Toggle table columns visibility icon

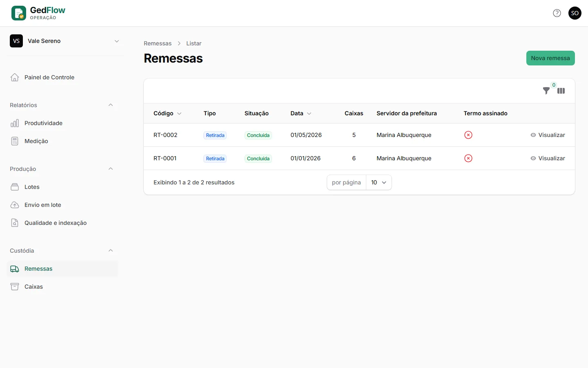coord(561,91)
